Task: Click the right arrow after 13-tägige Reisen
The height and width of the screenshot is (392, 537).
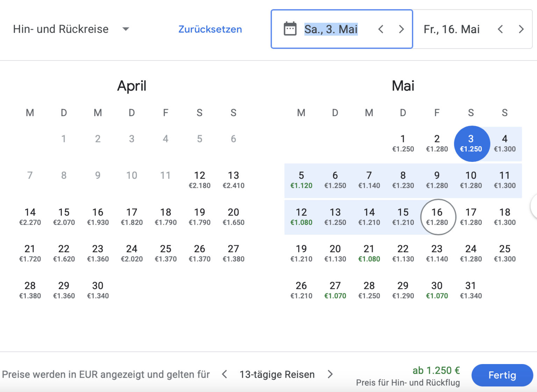Action: (x=330, y=375)
